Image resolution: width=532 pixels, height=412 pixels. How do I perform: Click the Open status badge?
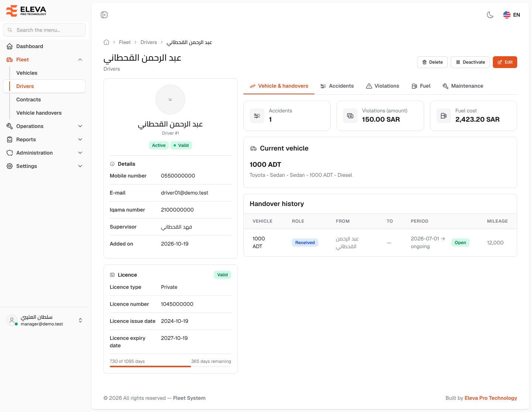click(x=460, y=243)
